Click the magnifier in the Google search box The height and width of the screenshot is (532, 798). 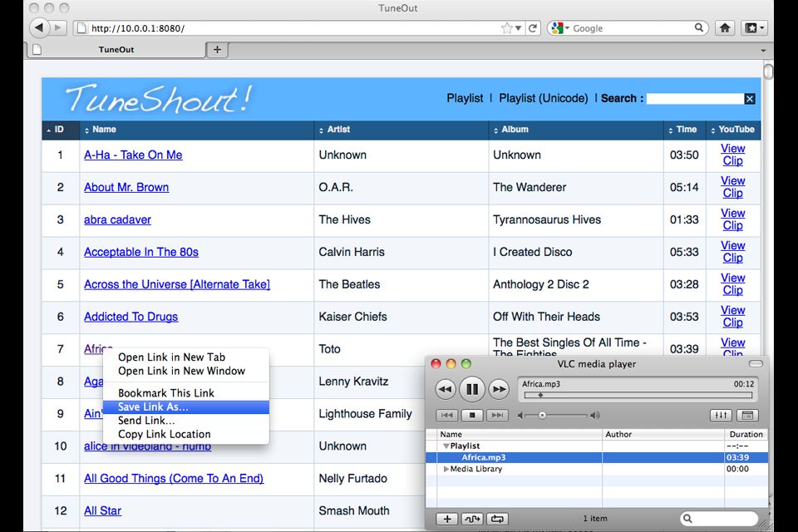pyautogui.click(x=699, y=28)
